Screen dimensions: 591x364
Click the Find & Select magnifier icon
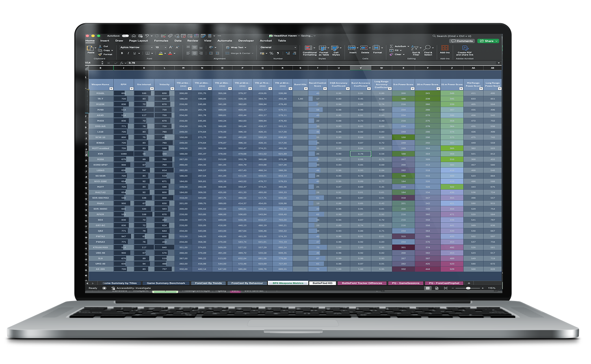click(x=428, y=48)
